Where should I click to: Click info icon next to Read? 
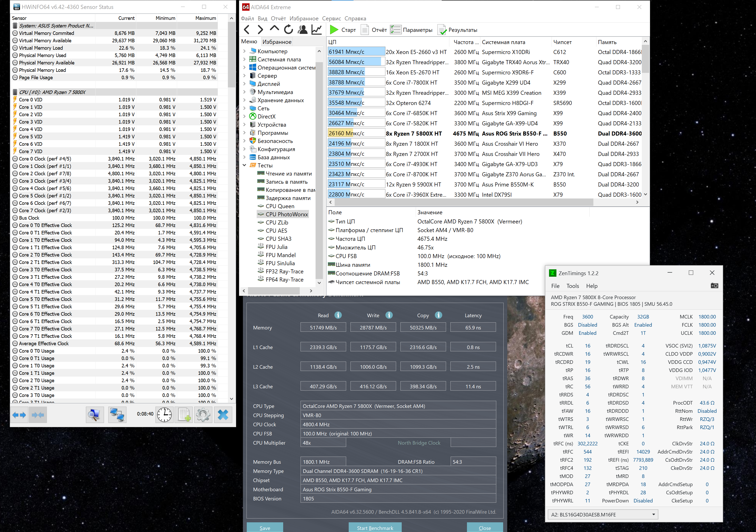tap(338, 315)
